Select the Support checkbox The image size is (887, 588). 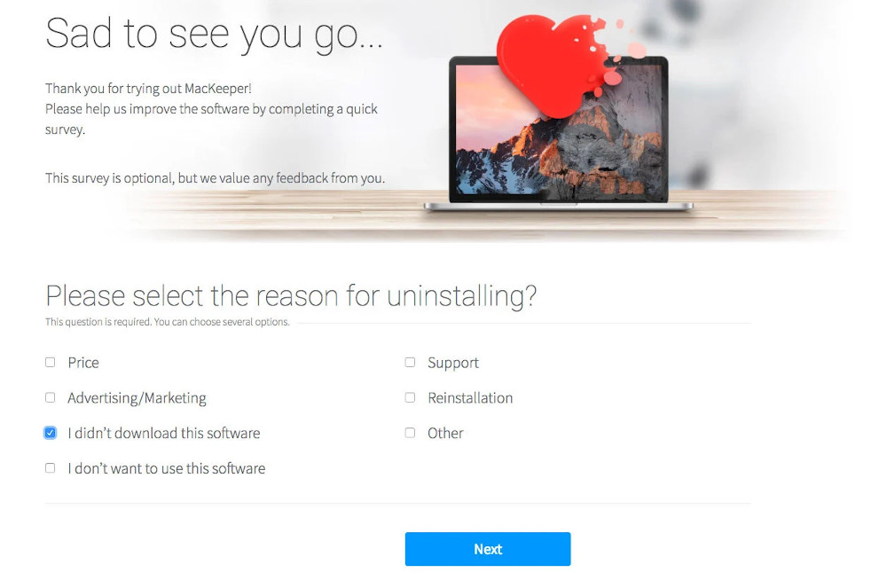410,363
